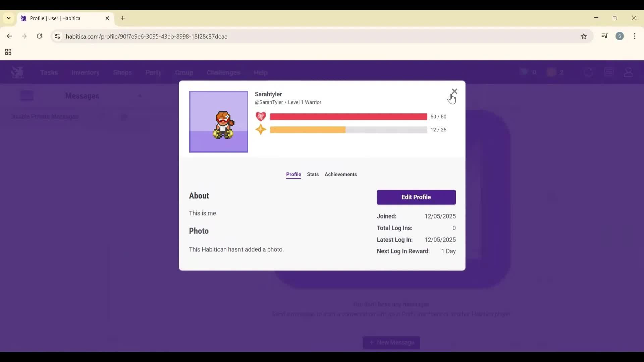Click the reload page icon

point(39,36)
